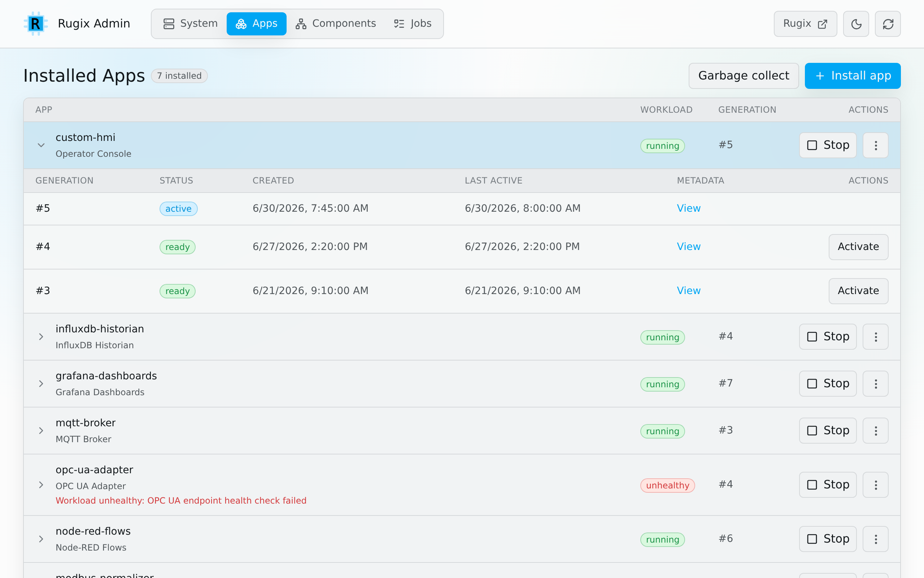The height and width of the screenshot is (578, 924).
Task: Click the influxdb-historian app name
Action: pos(100,329)
